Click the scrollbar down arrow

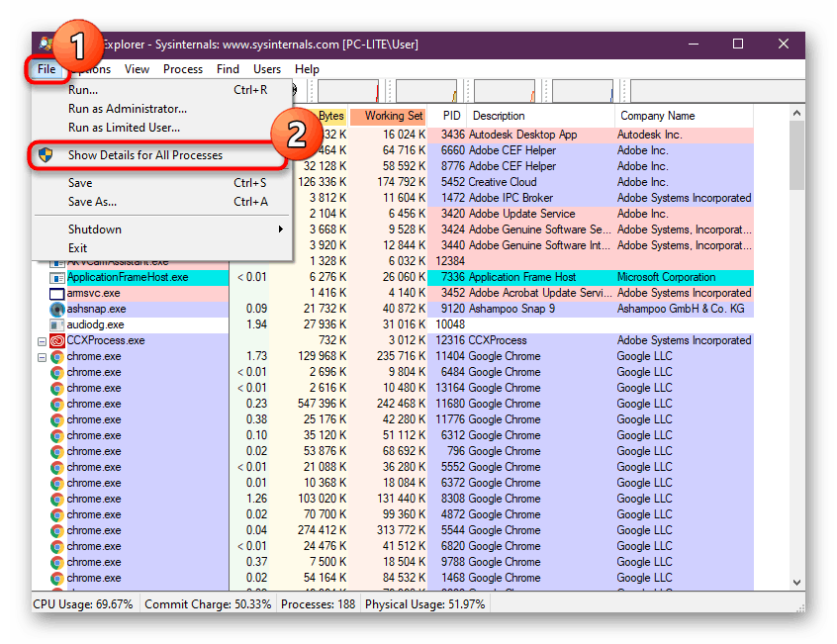796,583
